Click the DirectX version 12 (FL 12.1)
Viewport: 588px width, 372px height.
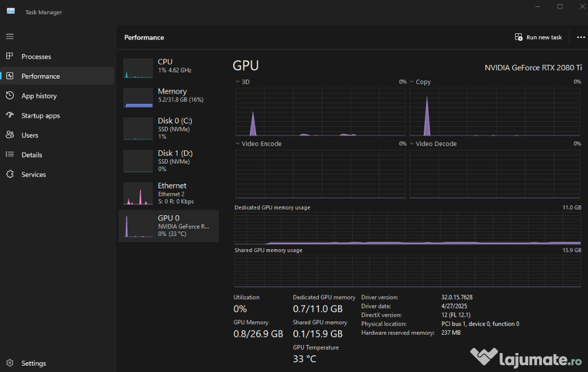455,315
